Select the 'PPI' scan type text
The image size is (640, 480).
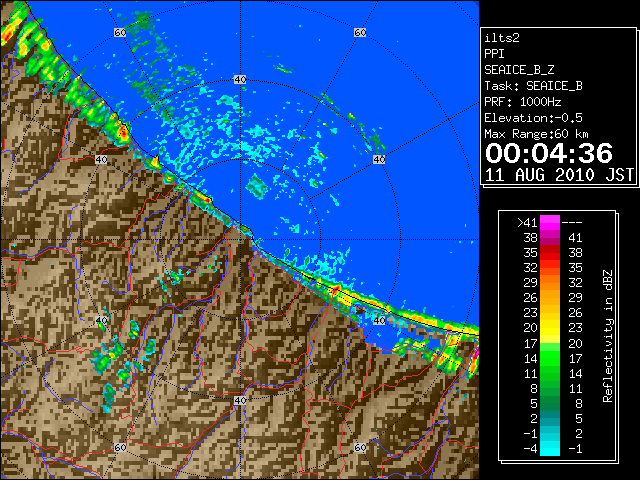click(x=494, y=54)
